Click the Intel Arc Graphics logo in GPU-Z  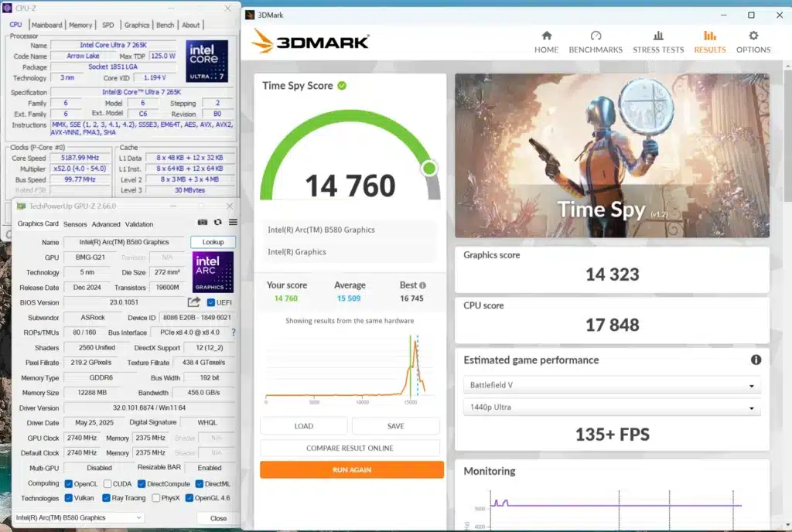point(213,272)
